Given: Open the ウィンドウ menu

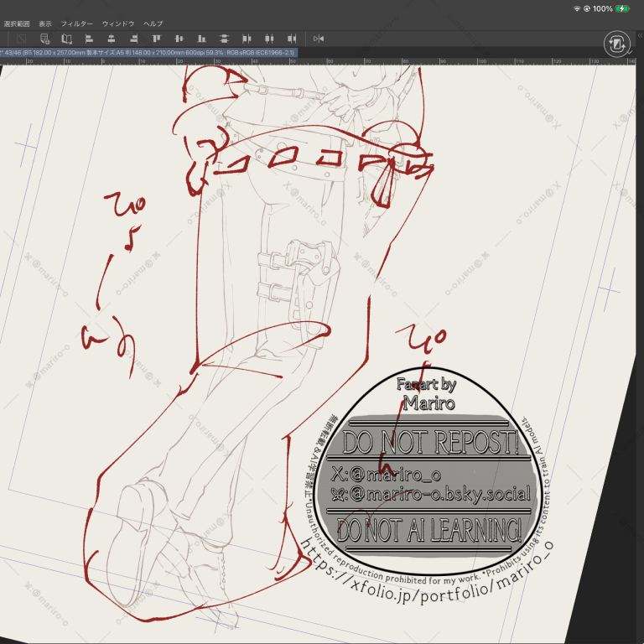Looking at the screenshot, I should 117,23.
